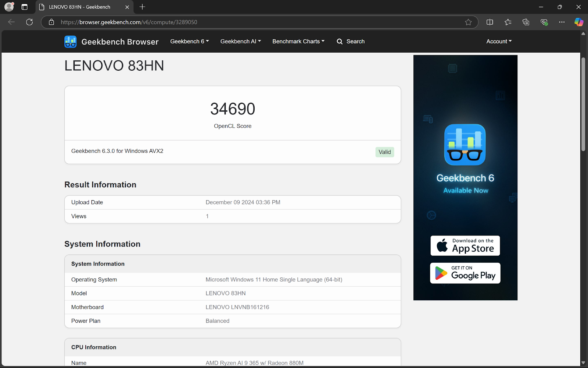Viewport: 588px width, 368px height.
Task: Click the 'Geekbench 6.3.0 for Windows AVX2' text
Action: click(x=117, y=151)
